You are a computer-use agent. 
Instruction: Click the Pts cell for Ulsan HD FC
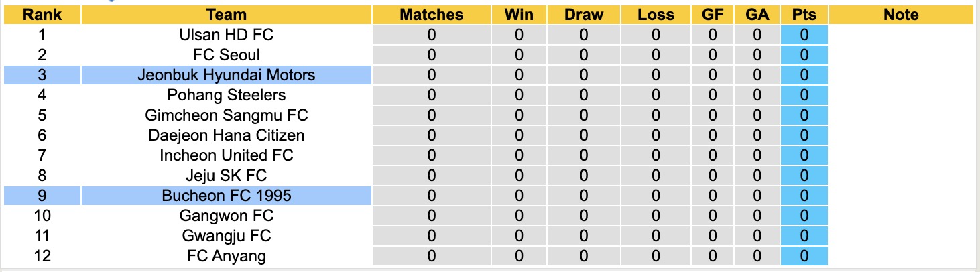point(804,35)
